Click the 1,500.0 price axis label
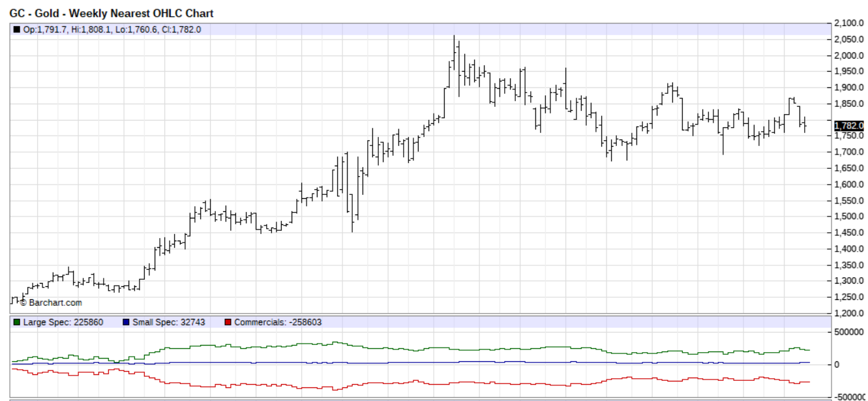The width and height of the screenshot is (868, 401). (849, 216)
